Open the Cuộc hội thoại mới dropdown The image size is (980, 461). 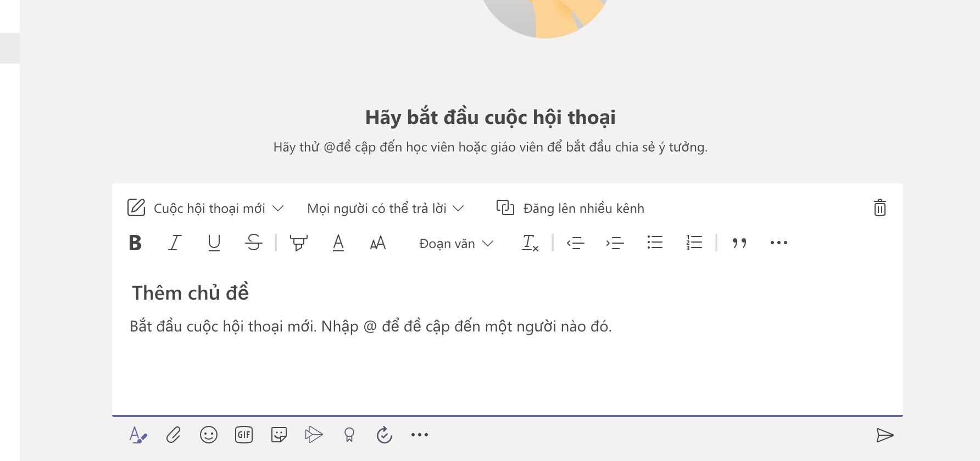(219, 209)
